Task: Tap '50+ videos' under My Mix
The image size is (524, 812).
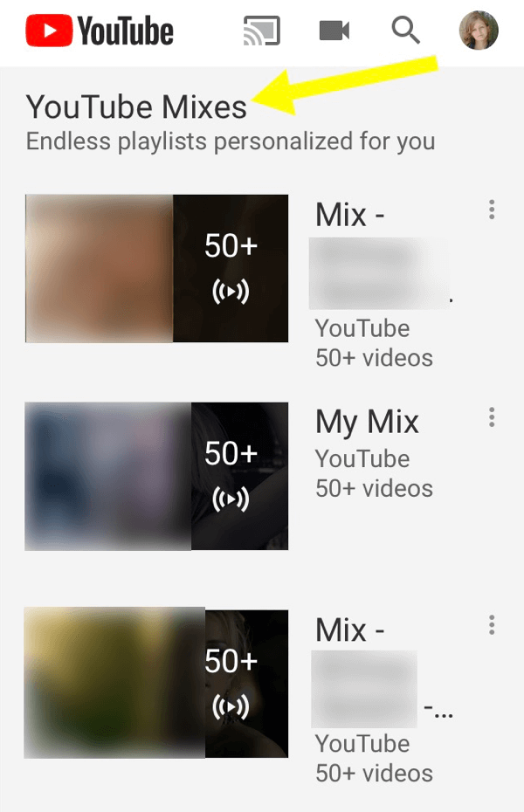Action: [375, 488]
